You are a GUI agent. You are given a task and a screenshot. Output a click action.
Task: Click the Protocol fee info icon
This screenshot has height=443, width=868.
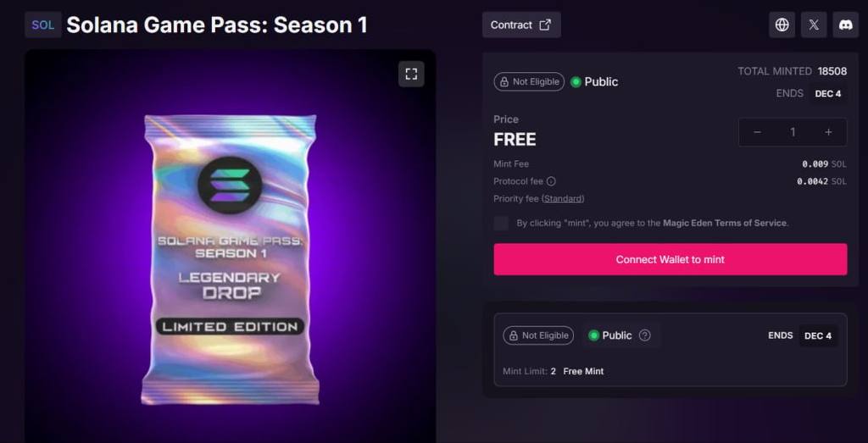pos(551,181)
